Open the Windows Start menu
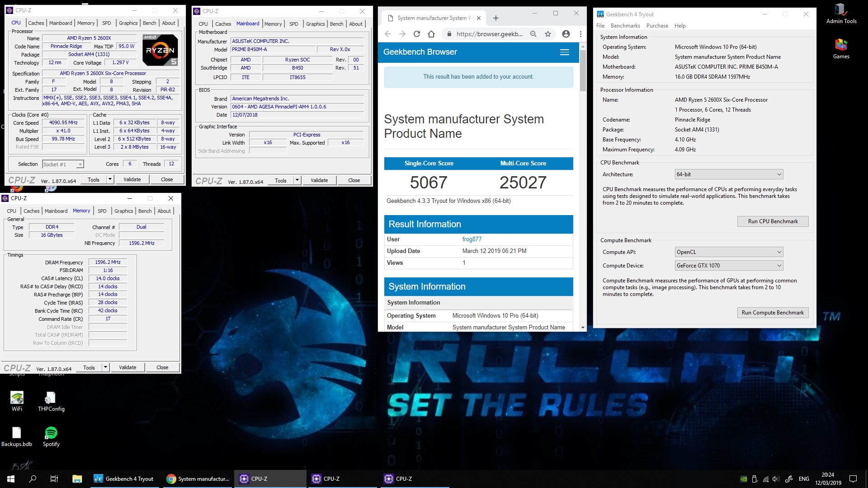The height and width of the screenshot is (488, 868). coord(11,479)
